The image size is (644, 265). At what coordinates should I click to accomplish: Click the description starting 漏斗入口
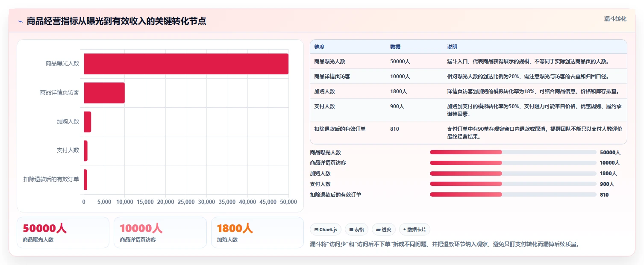coord(528,62)
